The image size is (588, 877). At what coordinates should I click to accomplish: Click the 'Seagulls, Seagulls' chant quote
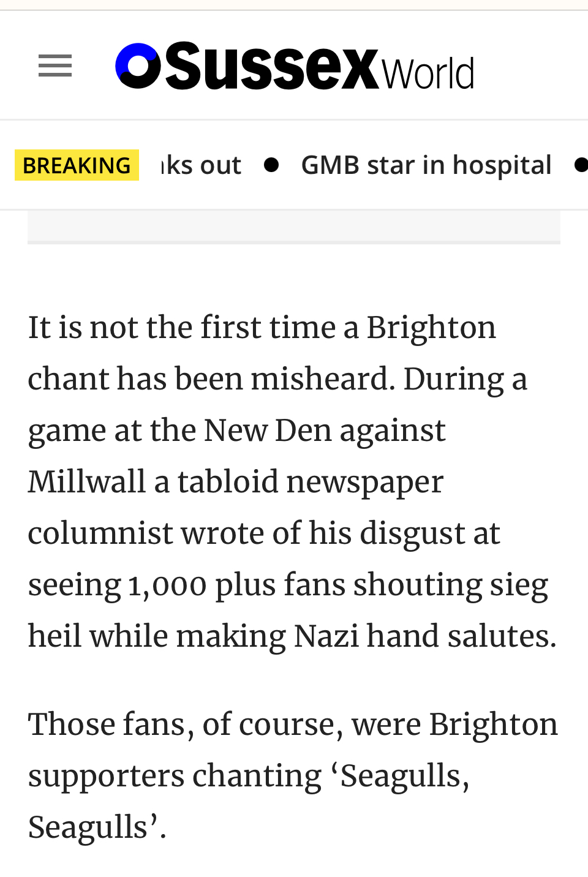tap(249, 801)
